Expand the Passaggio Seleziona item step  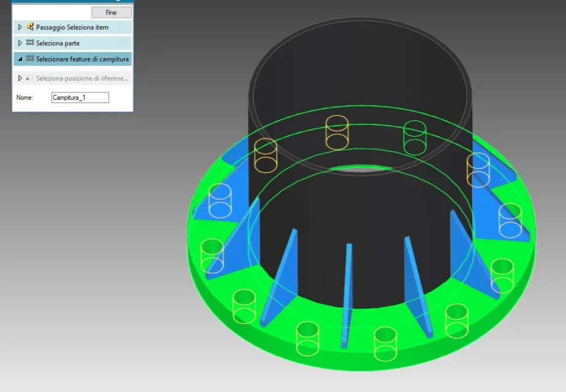[x=20, y=27]
